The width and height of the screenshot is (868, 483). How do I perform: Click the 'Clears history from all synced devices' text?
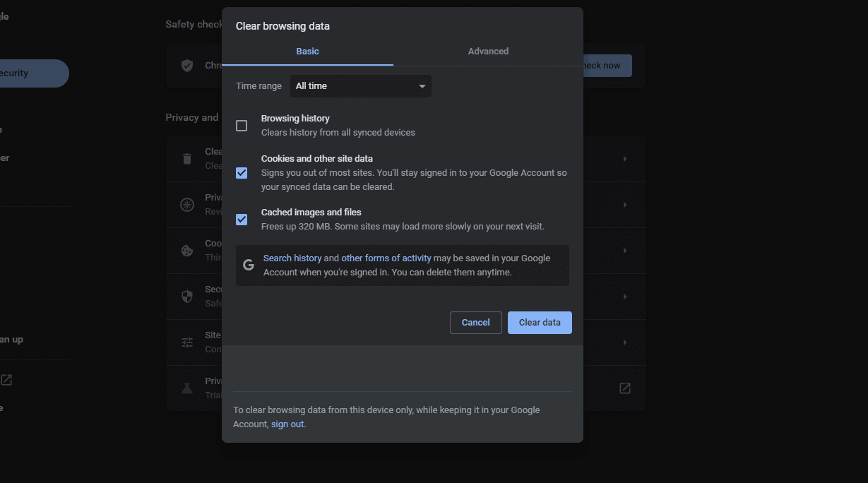(338, 133)
